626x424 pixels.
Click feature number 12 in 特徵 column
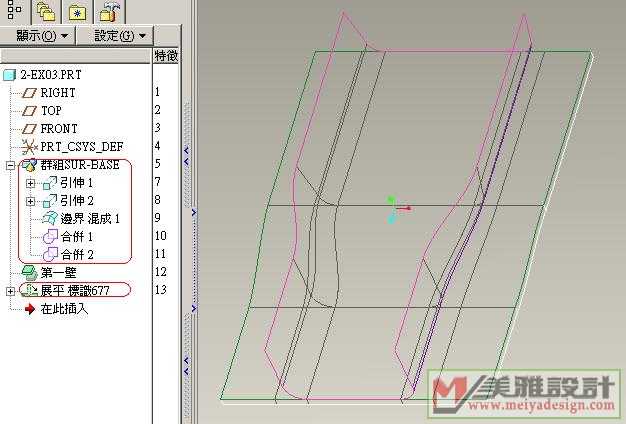point(160,271)
